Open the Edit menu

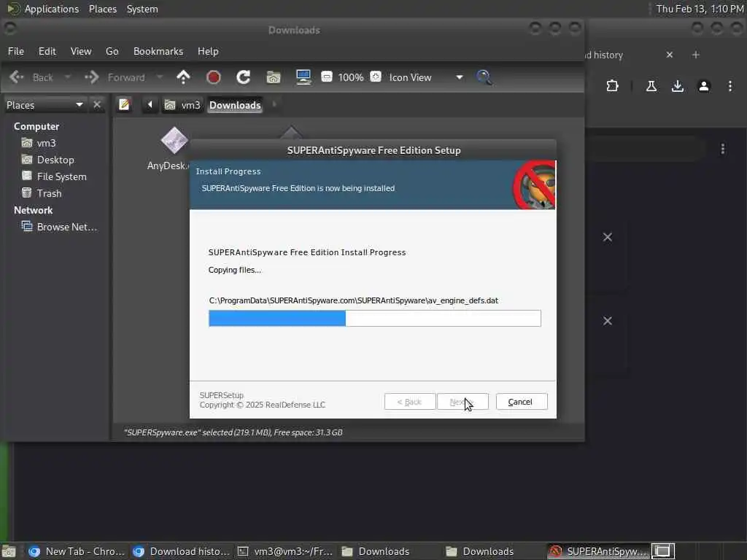[x=47, y=51]
